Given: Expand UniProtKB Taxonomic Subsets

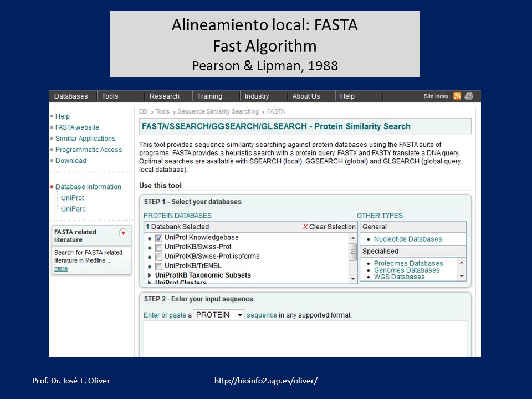Looking at the screenshot, I should click(150, 275).
